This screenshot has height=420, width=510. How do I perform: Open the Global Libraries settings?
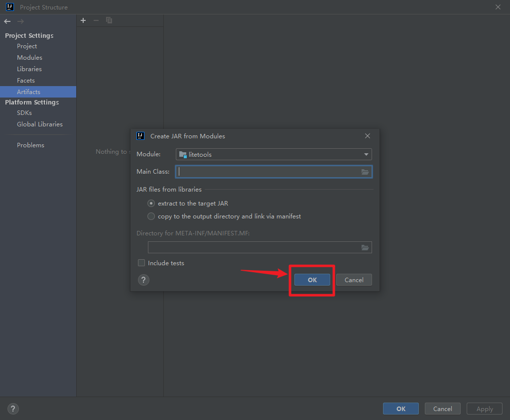pyautogui.click(x=40, y=124)
